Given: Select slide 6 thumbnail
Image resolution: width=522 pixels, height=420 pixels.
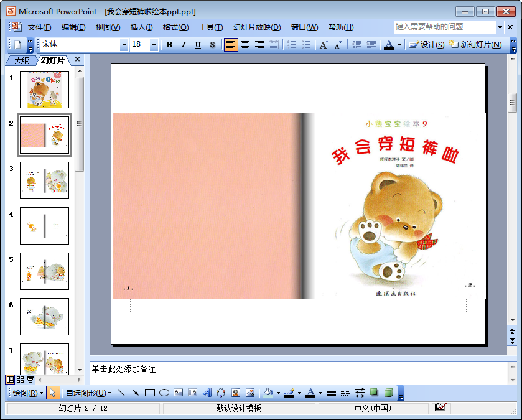Looking at the screenshot, I should [x=44, y=317].
